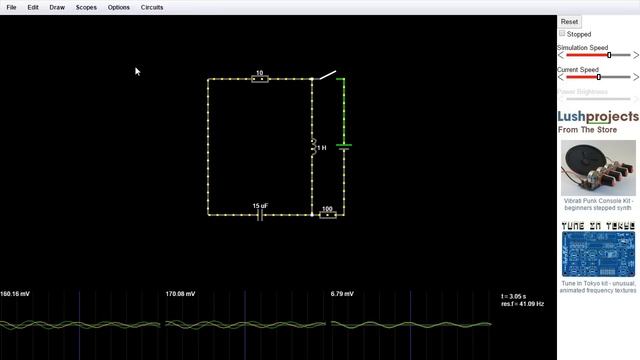Toggle the open switch in circuit
The width and height of the screenshot is (640, 360).
pos(327,75)
